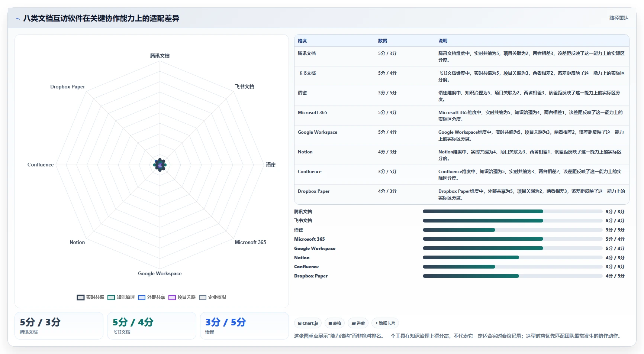Select the 表格 chip
The image size is (644, 354).
coord(335,323)
